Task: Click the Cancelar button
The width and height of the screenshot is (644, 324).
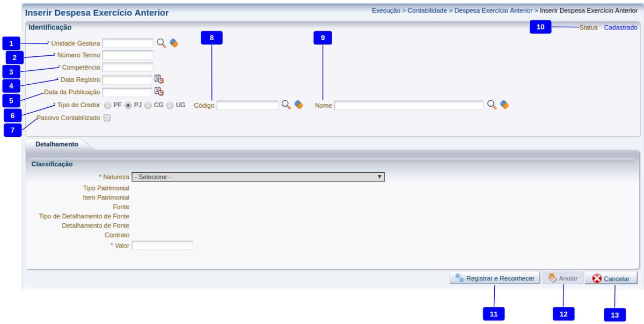Action: click(611, 278)
